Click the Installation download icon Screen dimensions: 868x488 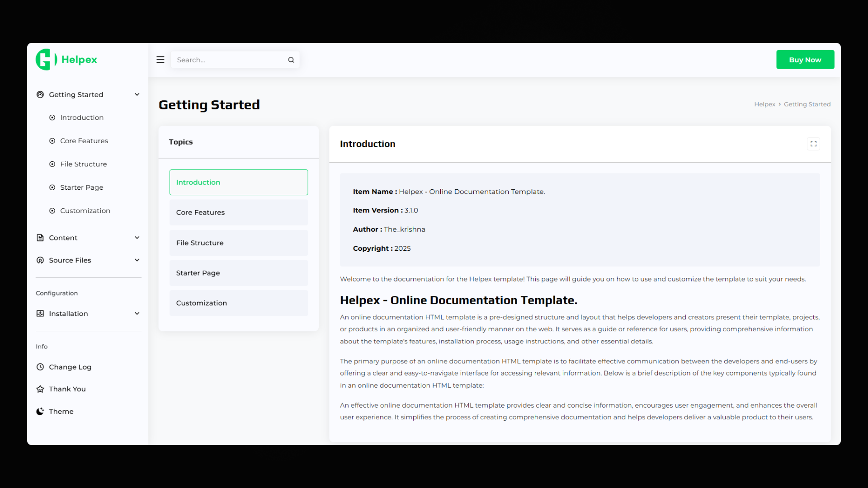[x=40, y=314]
